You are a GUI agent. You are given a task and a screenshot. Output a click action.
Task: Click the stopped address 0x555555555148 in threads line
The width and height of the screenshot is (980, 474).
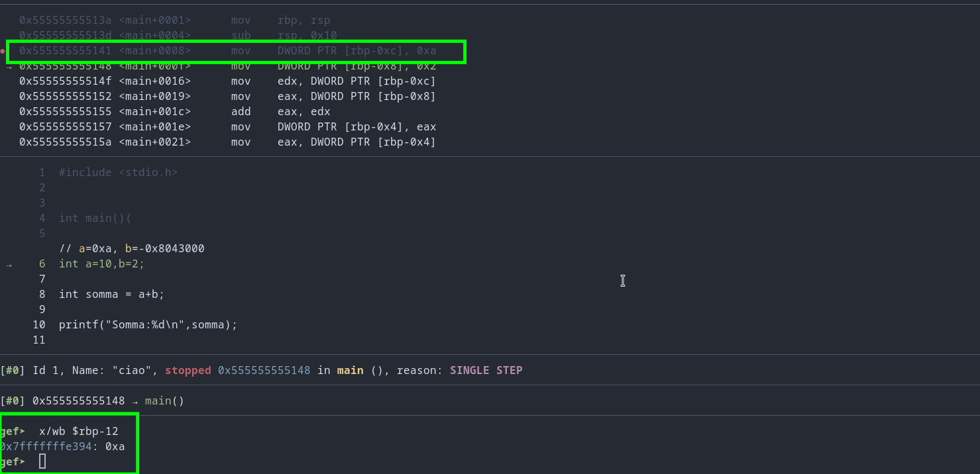(264, 371)
